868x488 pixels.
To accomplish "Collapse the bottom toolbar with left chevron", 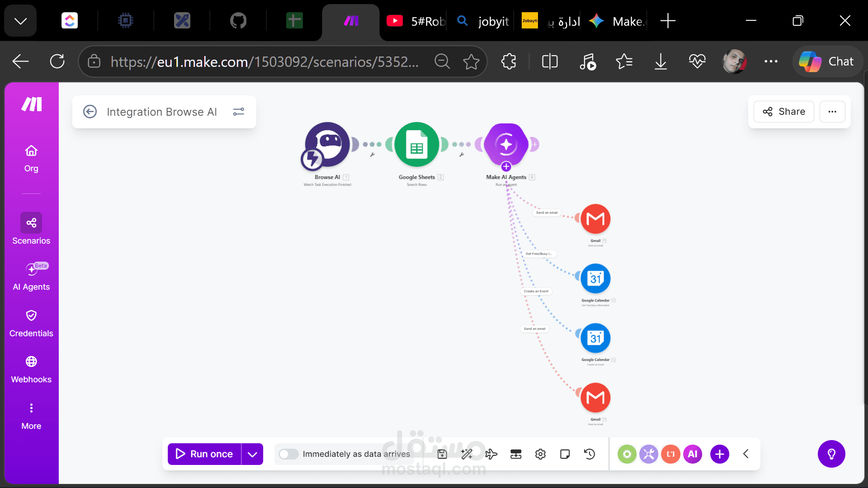I will pos(746,454).
